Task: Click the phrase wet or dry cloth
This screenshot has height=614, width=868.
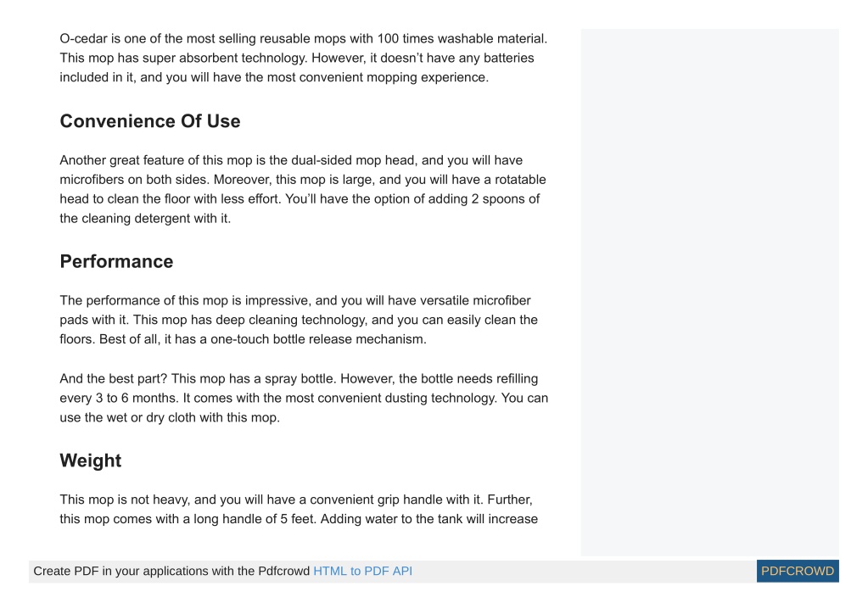Action: (x=150, y=417)
